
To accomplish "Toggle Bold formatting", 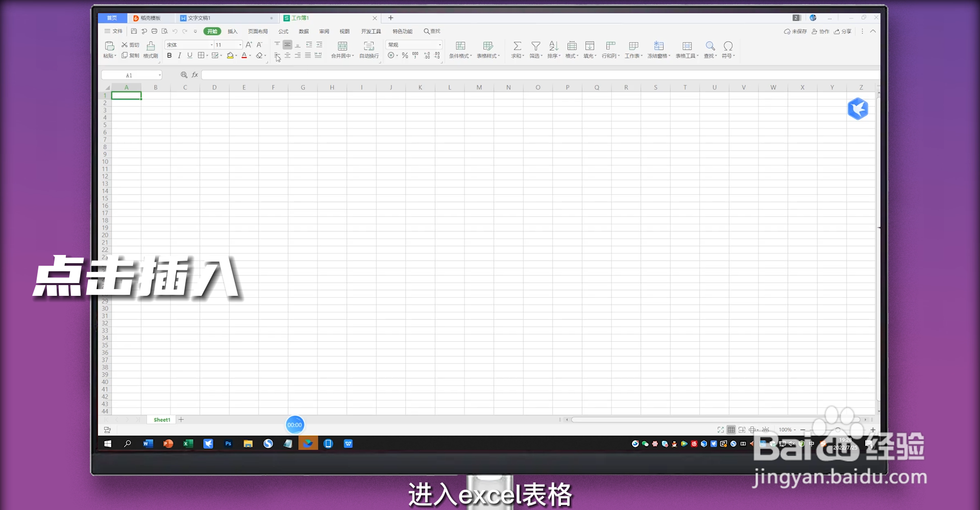I will tap(169, 56).
